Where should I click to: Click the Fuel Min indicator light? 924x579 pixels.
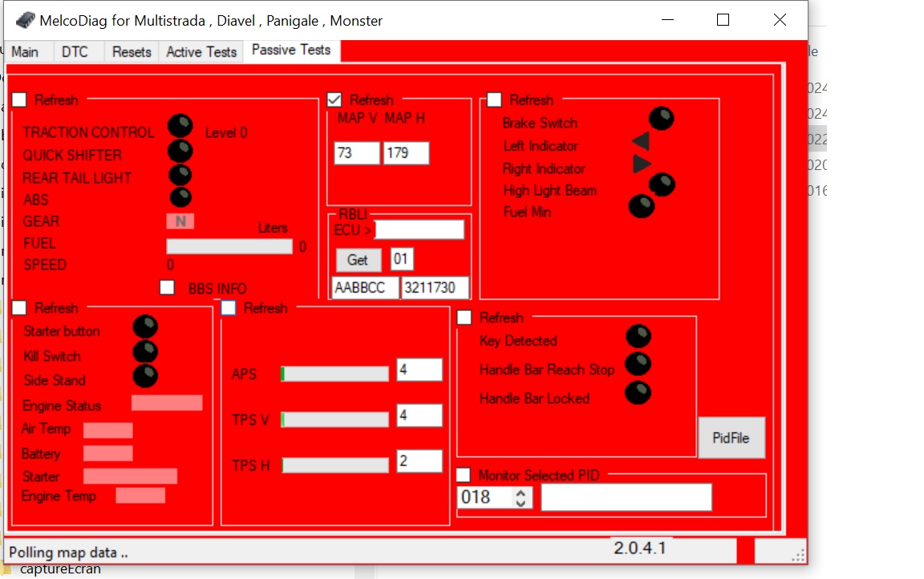click(642, 206)
